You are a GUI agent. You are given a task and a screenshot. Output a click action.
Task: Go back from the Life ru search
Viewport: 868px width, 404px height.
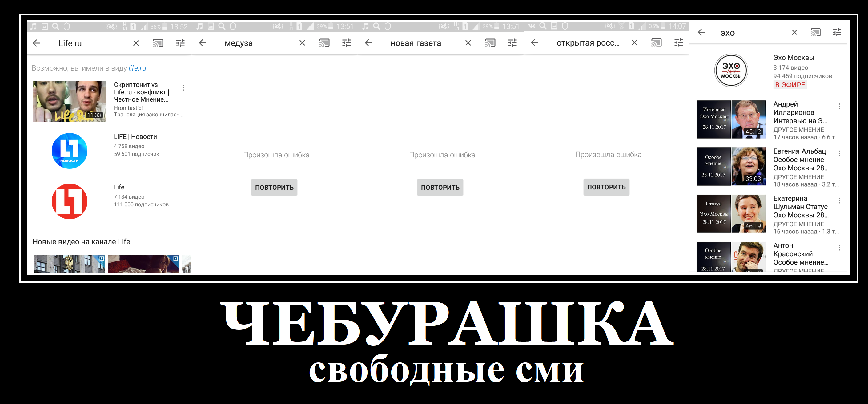click(36, 43)
